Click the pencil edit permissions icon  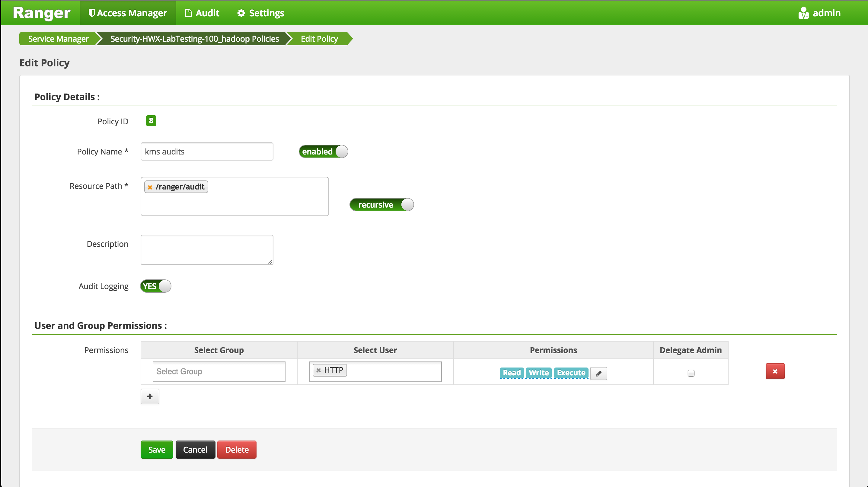598,373
